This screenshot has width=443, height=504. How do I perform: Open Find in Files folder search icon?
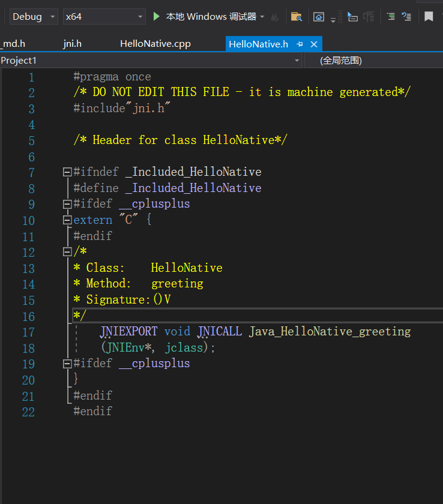296,17
